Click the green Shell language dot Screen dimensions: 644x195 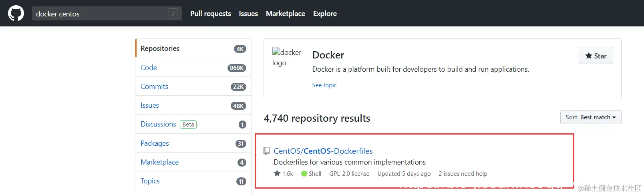304,174
